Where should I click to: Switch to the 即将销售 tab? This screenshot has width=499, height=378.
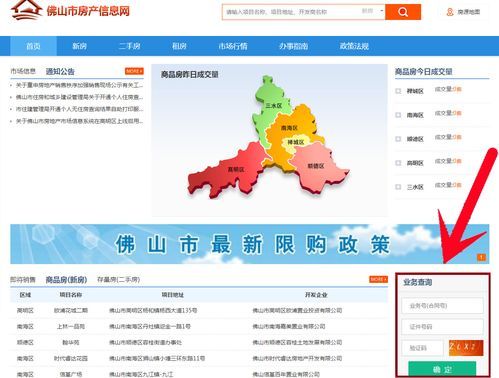[23, 279]
